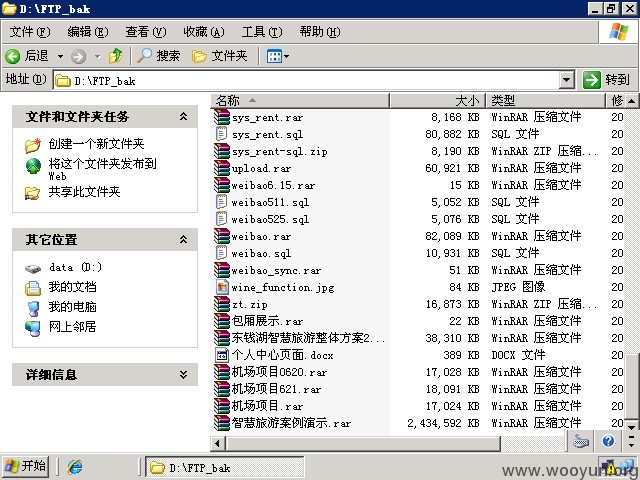The width and height of the screenshot is (640, 480).
Task: Select the 包厢展示.rar archive icon
Action: [x=222, y=321]
